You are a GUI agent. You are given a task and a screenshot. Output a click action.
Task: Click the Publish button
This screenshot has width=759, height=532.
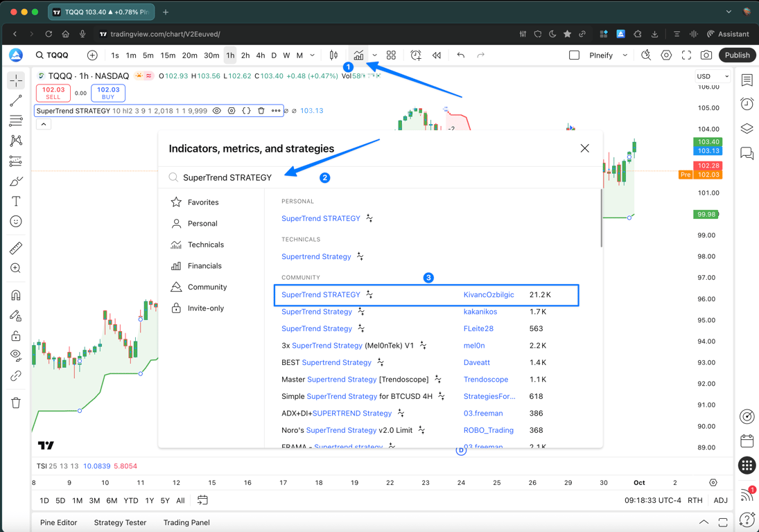737,55
